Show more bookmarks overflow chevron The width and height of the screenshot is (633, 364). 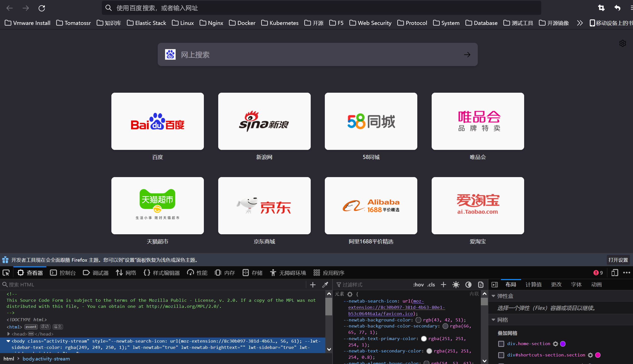coord(580,23)
